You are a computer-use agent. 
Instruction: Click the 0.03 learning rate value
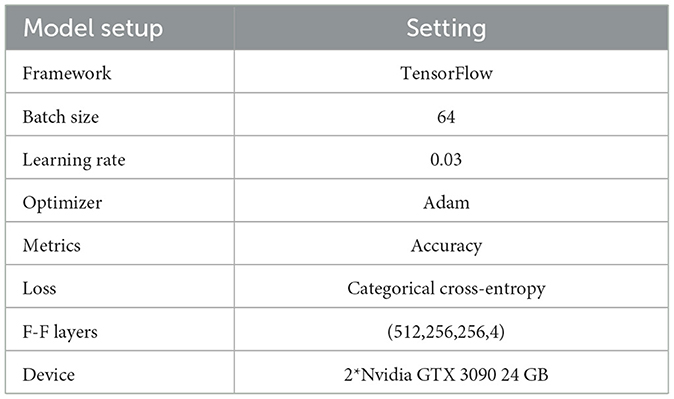point(446,160)
